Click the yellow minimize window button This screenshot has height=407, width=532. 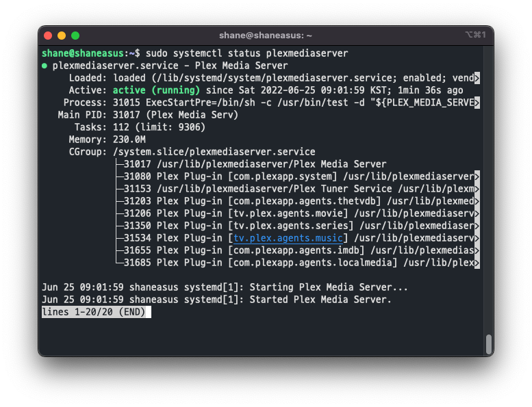[x=62, y=36]
